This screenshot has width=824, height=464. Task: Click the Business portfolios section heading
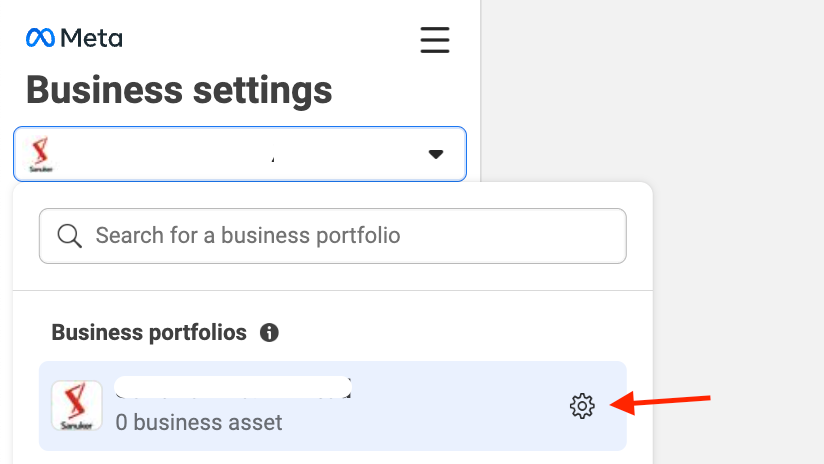[x=149, y=333]
